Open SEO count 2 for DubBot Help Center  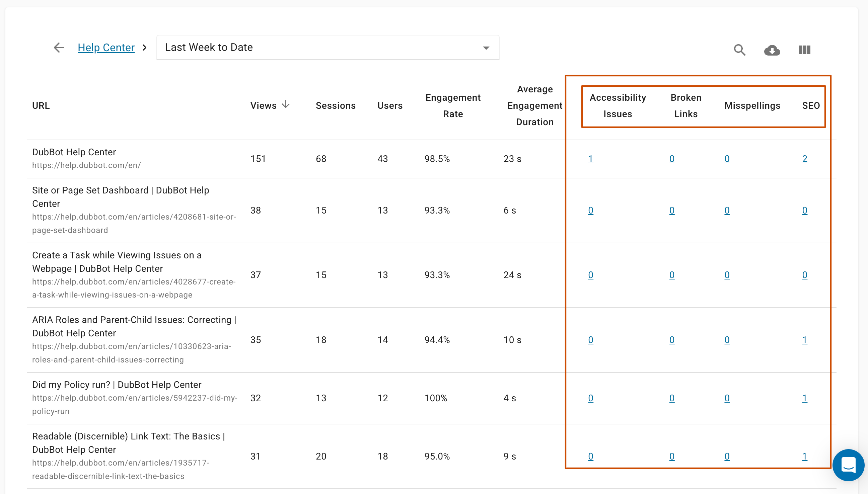pyautogui.click(x=805, y=158)
